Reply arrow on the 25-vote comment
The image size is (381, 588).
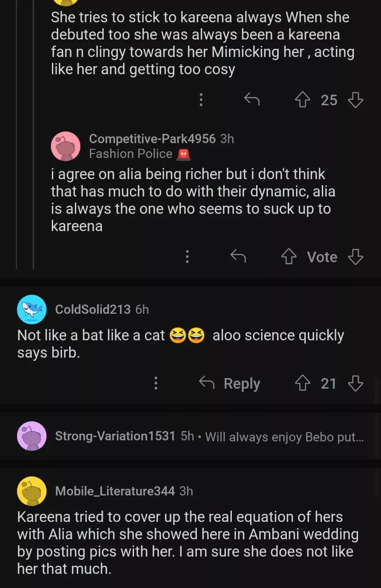click(252, 99)
